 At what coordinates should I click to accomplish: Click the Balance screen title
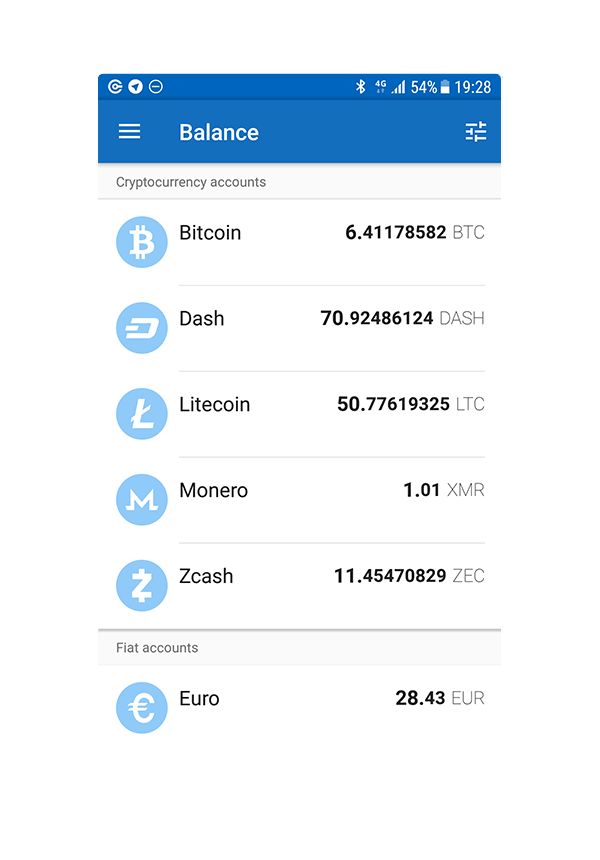tap(219, 132)
